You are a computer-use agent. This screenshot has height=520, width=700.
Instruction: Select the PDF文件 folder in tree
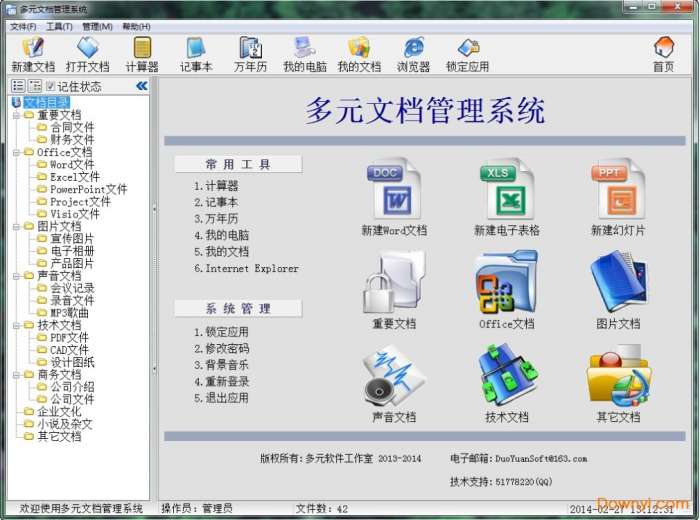click(x=69, y=338)
